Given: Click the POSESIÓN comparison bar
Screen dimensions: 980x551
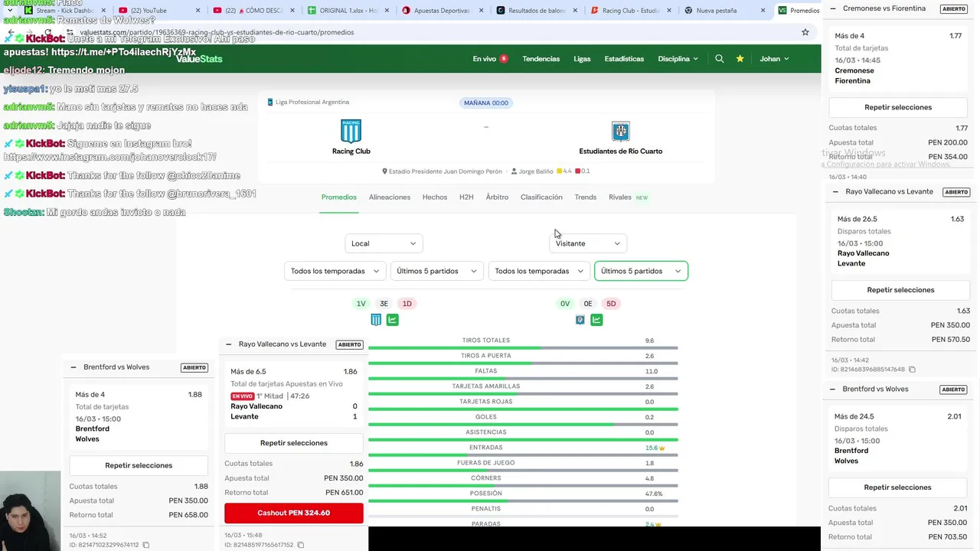Looking at the screenshot, I should pyautogui.click(x=523, y=501).
